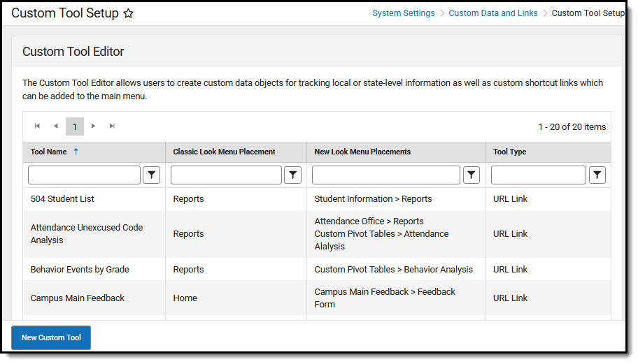Go to previous page arrow
The width and height of the screenshot is (638, 364).
coord(56,126)
